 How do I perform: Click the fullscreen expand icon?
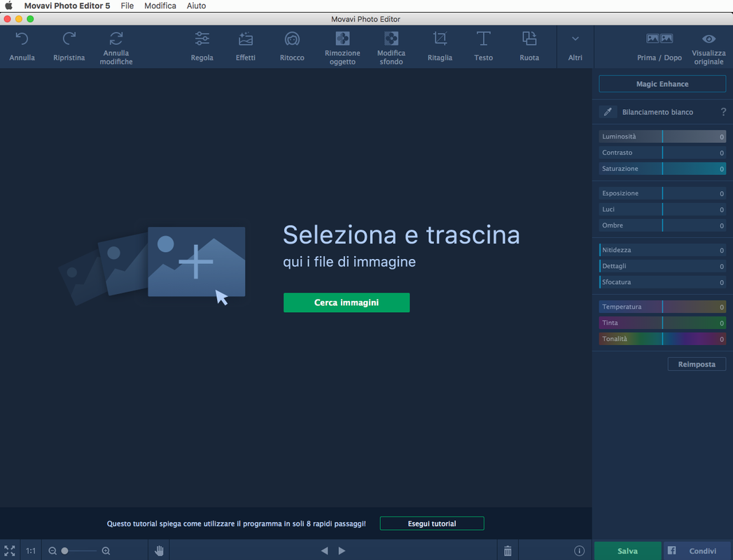coord(10,551)
